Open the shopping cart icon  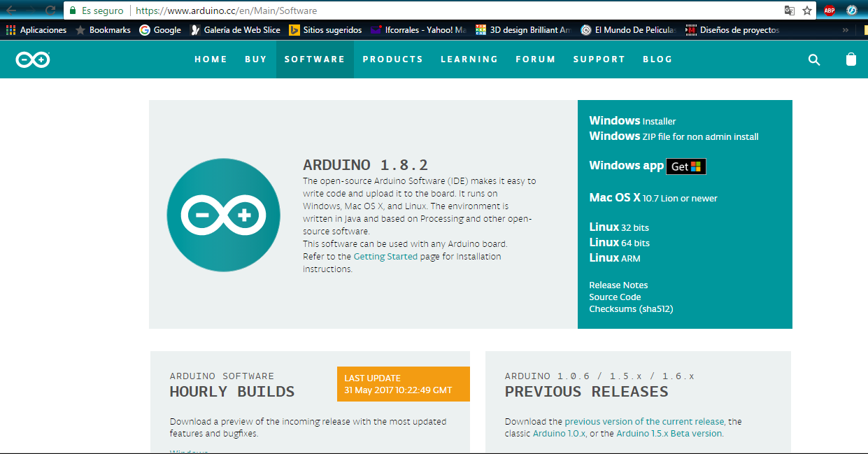click(851, 59)
